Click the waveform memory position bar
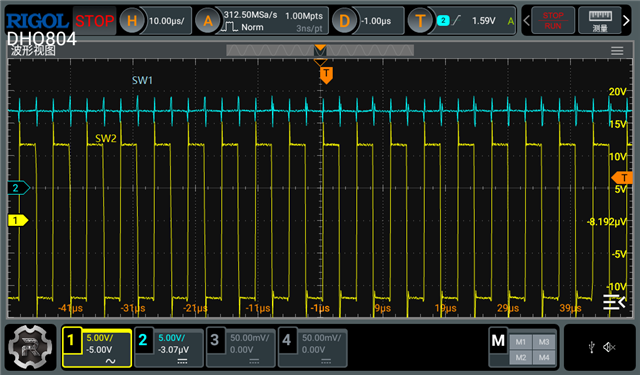Viewport: 640px width, 375px height. pos(320,51)
